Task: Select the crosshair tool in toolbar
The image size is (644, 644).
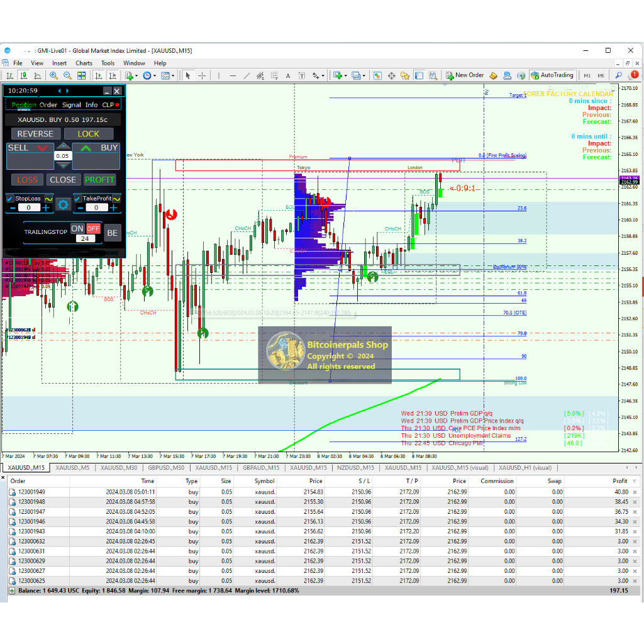Action: coord(202,75)
